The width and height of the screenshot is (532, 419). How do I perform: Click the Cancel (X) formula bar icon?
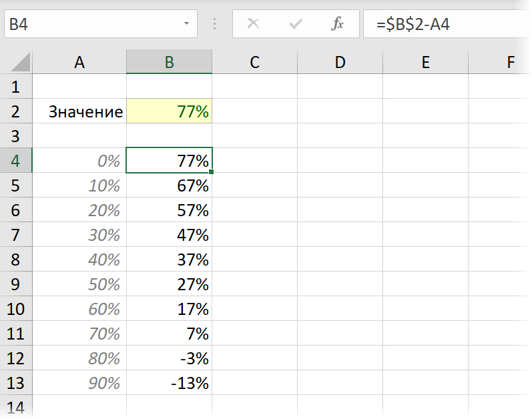pos(253,24)
